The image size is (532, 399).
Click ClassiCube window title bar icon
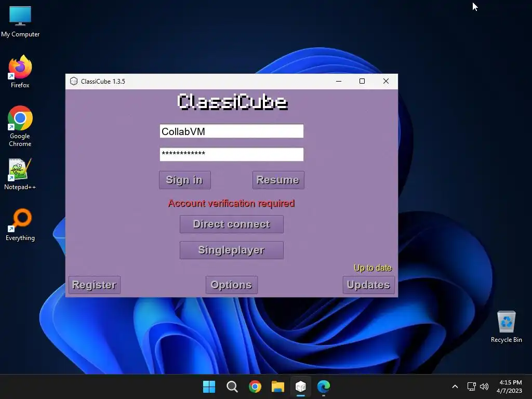[x=74, y=82]
